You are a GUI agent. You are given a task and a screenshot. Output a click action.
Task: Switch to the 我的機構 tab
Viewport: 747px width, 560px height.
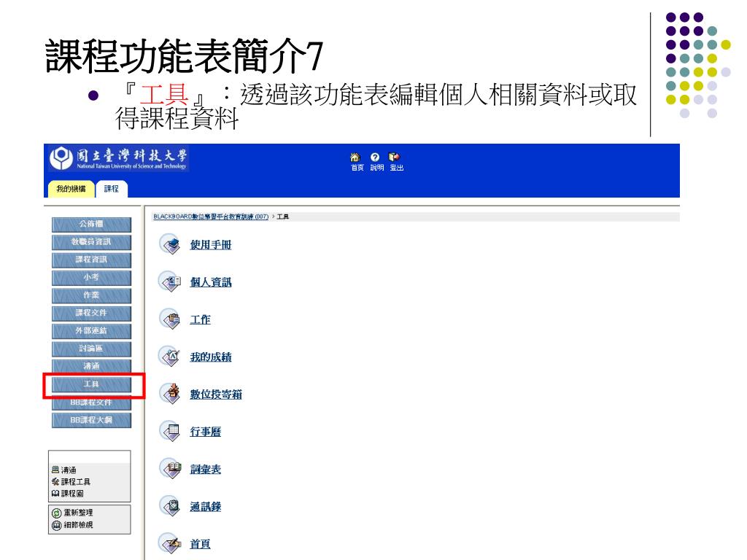pos(71,189)
